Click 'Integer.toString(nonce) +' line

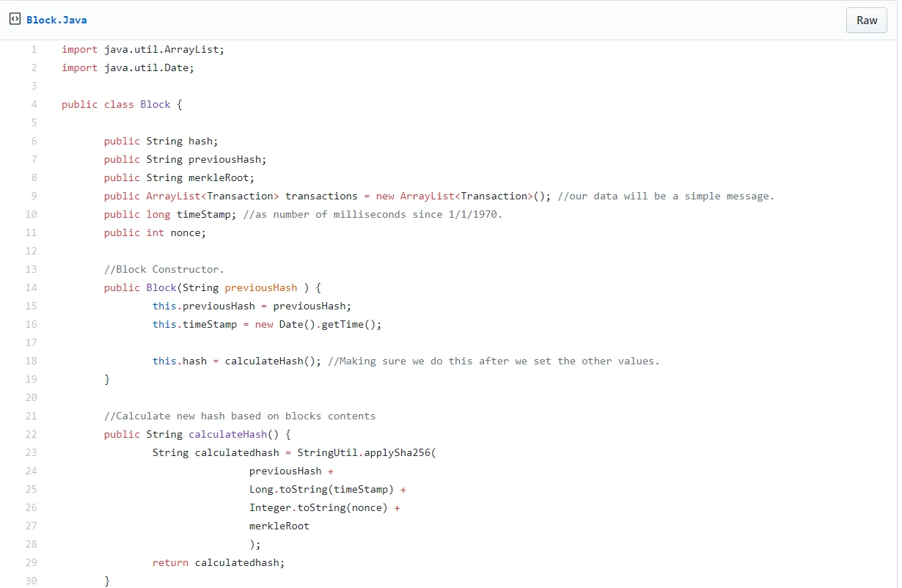point(325,508)
